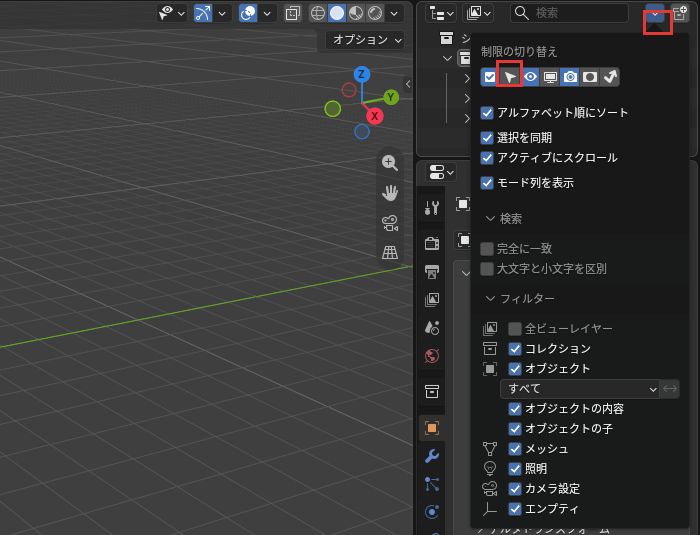700x535 pixels.
Task: Toggle the disable-in-viewports monitor restriction column
Action: coord(550,77)
